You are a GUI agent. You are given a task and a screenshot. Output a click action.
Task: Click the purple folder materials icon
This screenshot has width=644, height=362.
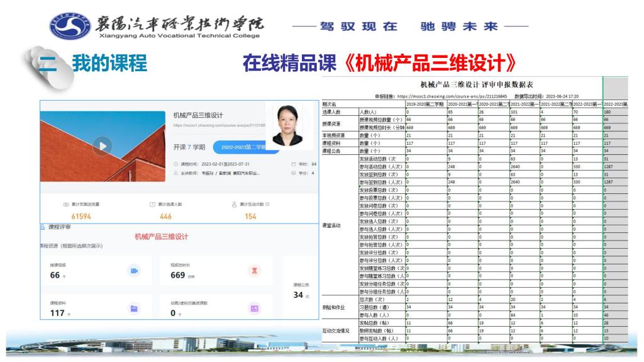pyautogui.click(x=133, y=308)
